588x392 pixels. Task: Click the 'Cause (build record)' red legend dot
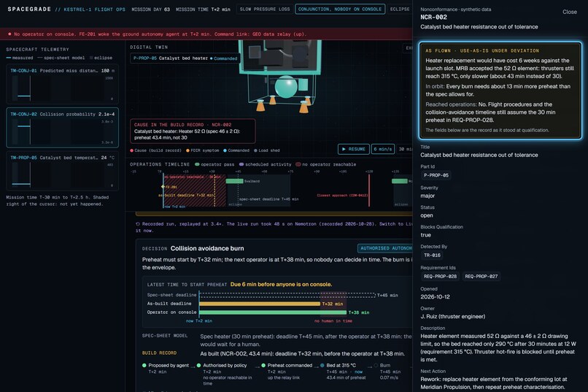(131, 150)
